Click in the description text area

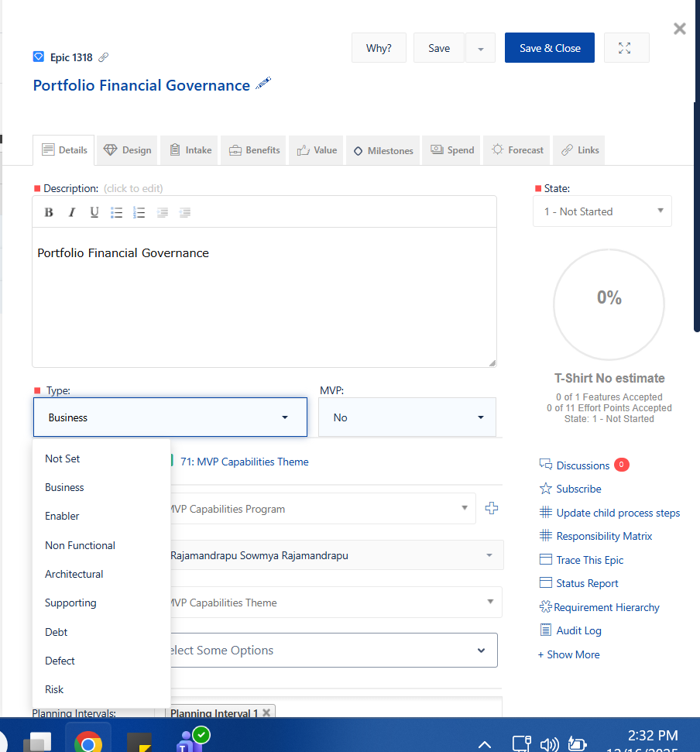click(264, 297)
